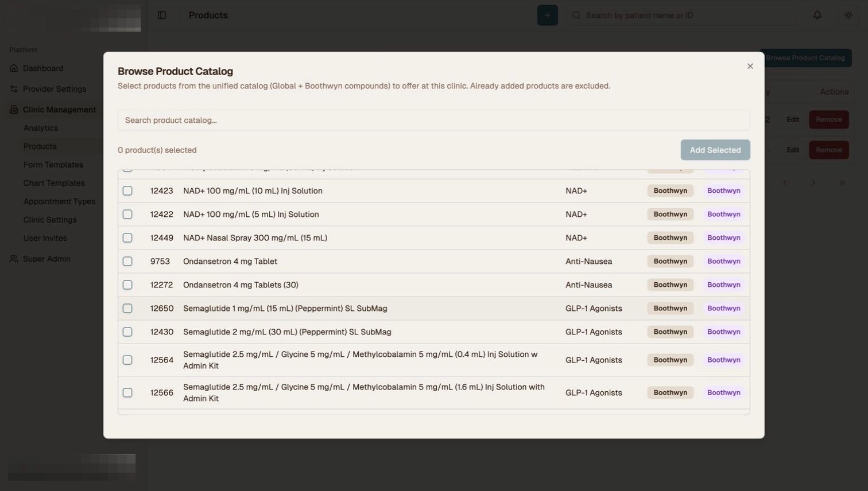
Task: Click NAD+ Nasal Spray 300 mg/mL (15 mL) text
Action: [255, 238]
